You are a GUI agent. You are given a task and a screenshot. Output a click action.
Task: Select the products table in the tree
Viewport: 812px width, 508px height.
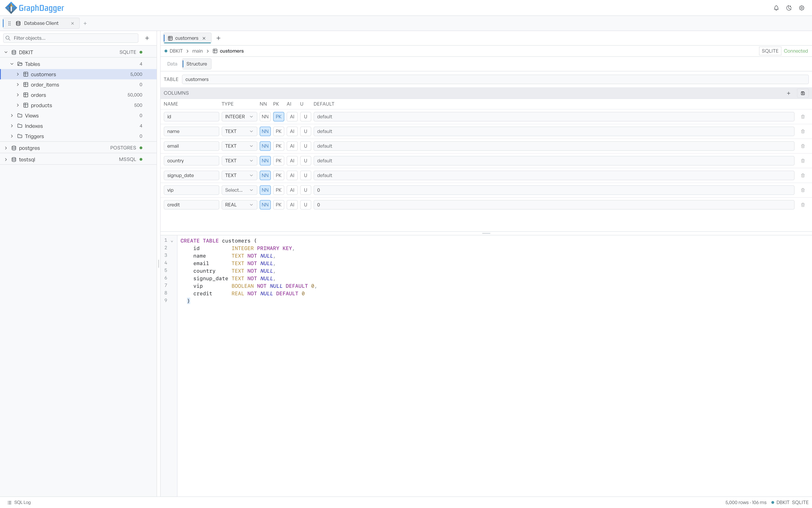click(79, 105)
